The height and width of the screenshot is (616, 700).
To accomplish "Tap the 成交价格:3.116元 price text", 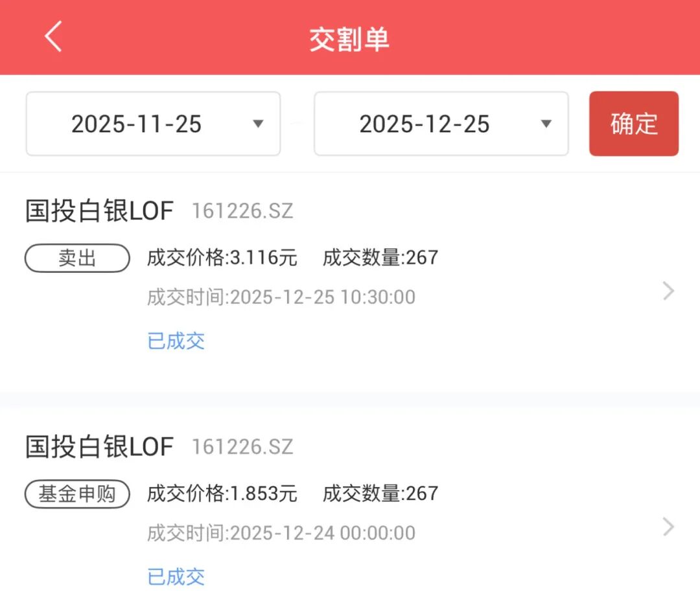I will 222,258.
